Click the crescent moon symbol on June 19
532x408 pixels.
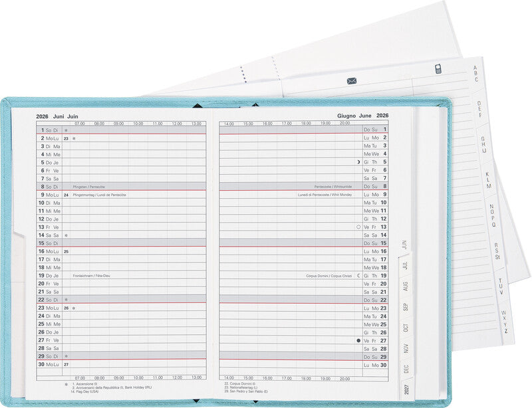tap(358, 276)
